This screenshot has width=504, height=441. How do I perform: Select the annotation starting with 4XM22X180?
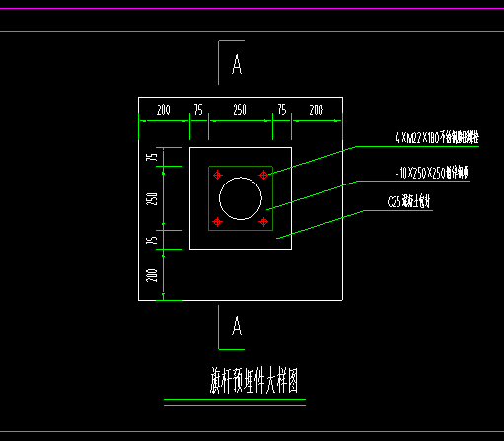click(x=437, y=137)
